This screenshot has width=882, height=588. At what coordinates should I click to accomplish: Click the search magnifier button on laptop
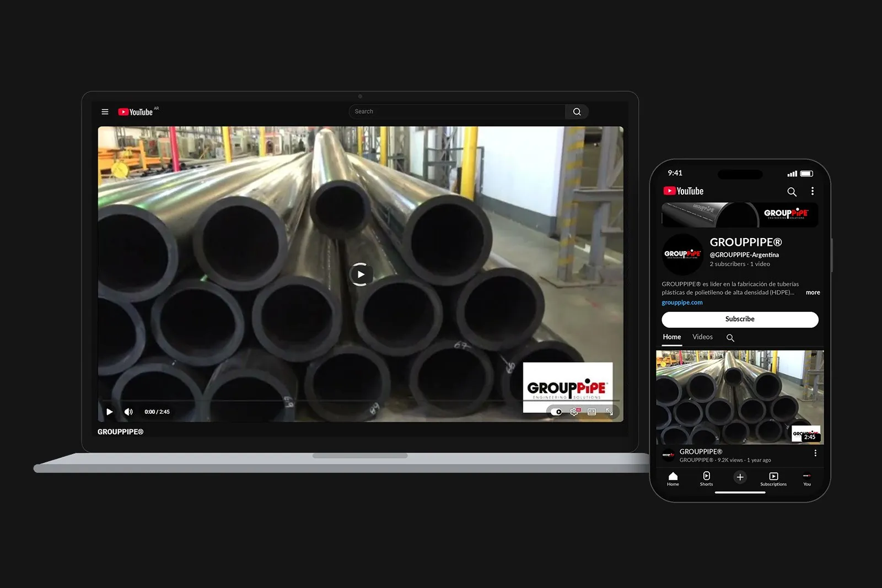click(577, 112)
